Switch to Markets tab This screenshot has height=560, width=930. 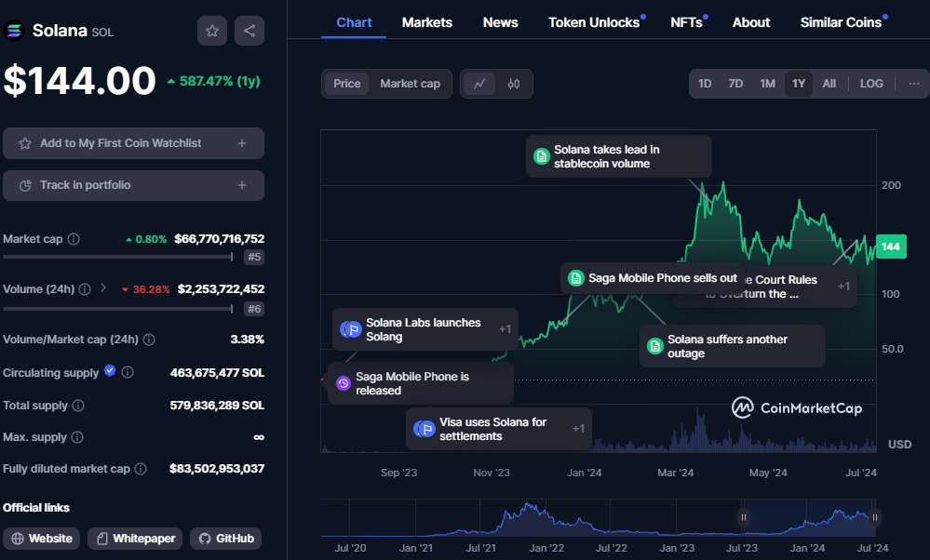(x=427, y=22)
